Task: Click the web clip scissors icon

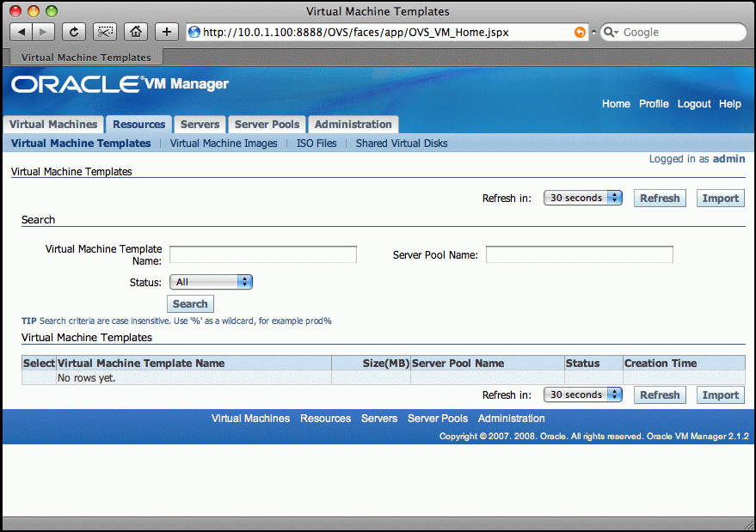Action: point(105,32)
